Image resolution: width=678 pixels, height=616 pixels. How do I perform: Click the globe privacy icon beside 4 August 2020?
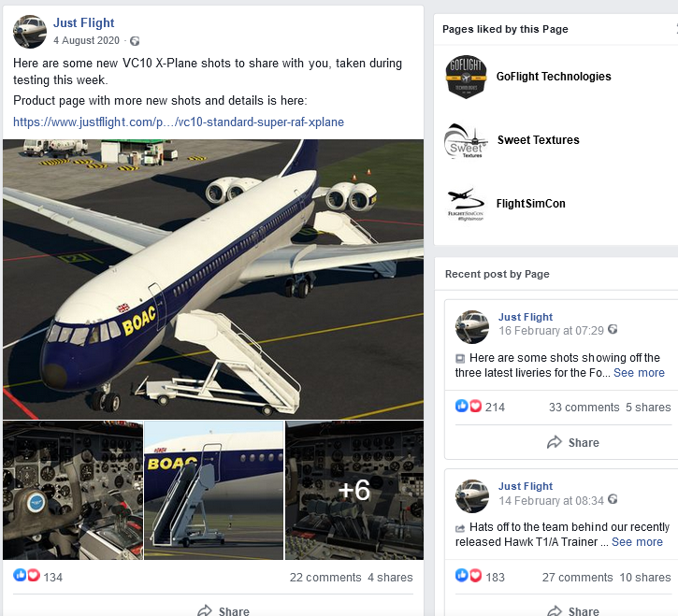[x=135, y=41]
